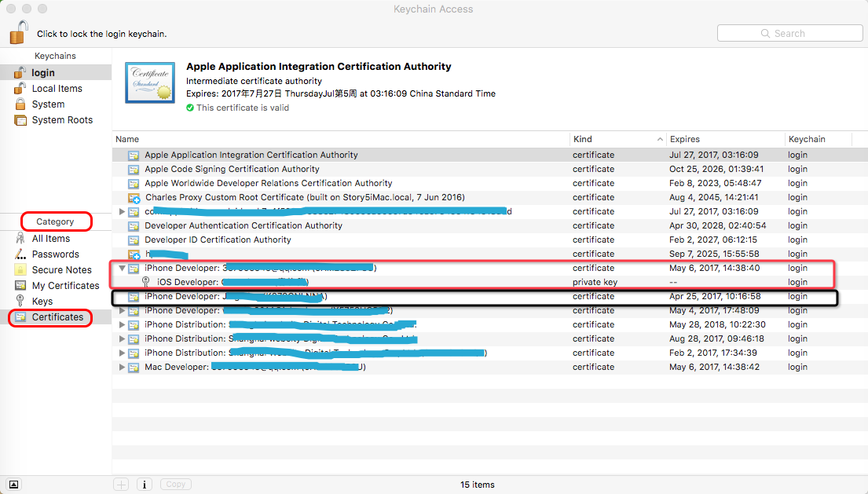Expand the Mac Developer certificate row

click(x=122, y=367)
